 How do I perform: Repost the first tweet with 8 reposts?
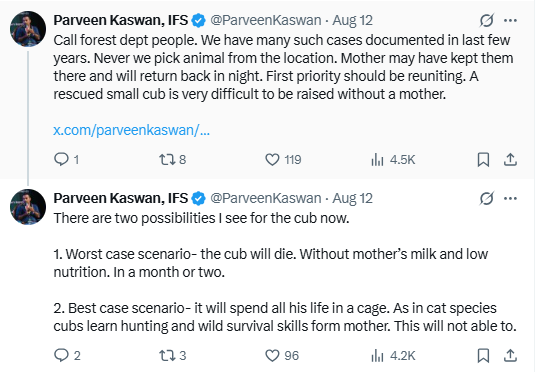[172, 160]
